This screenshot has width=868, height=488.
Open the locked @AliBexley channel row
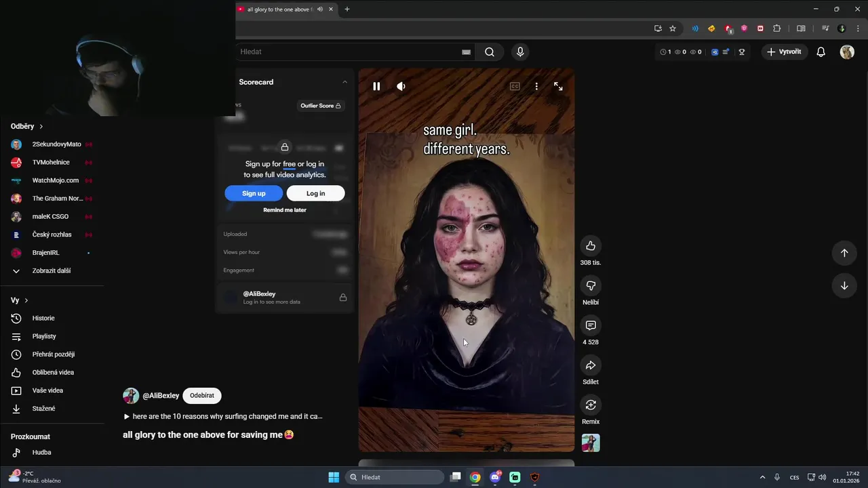pyautogui.click(x=285, y=297)
